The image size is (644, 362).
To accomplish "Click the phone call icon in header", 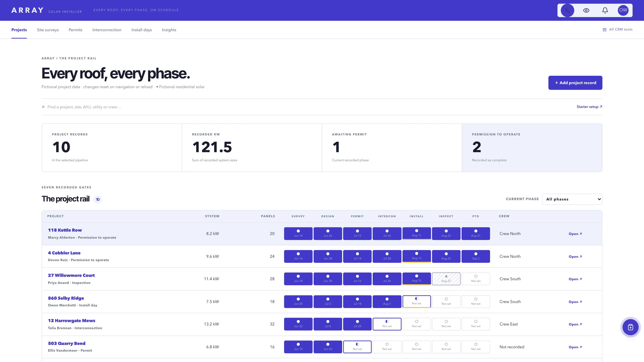I will [x=567, y=10].
